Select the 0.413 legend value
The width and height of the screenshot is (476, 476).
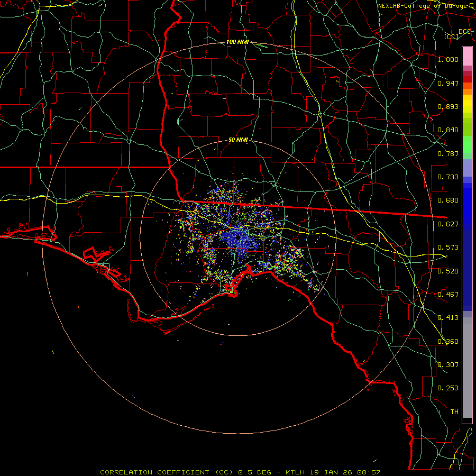coord(448,318)
